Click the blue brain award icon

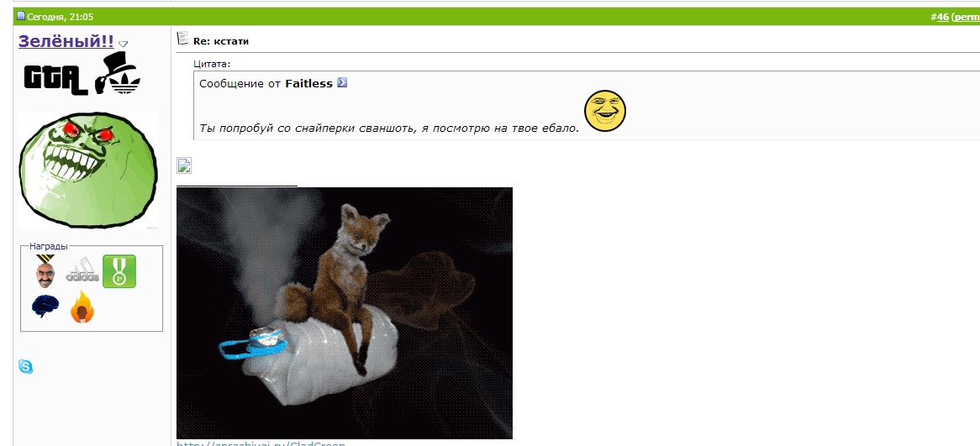45,307
